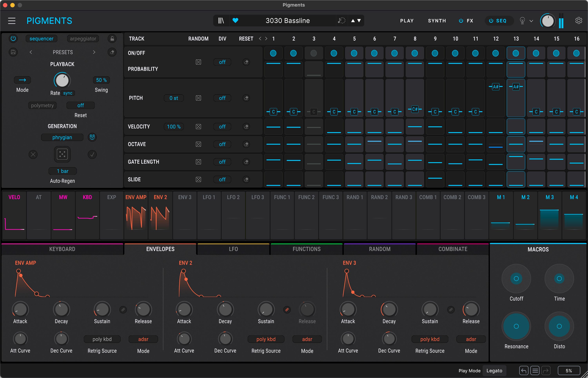Click the Slide track random dice icon

198,180
